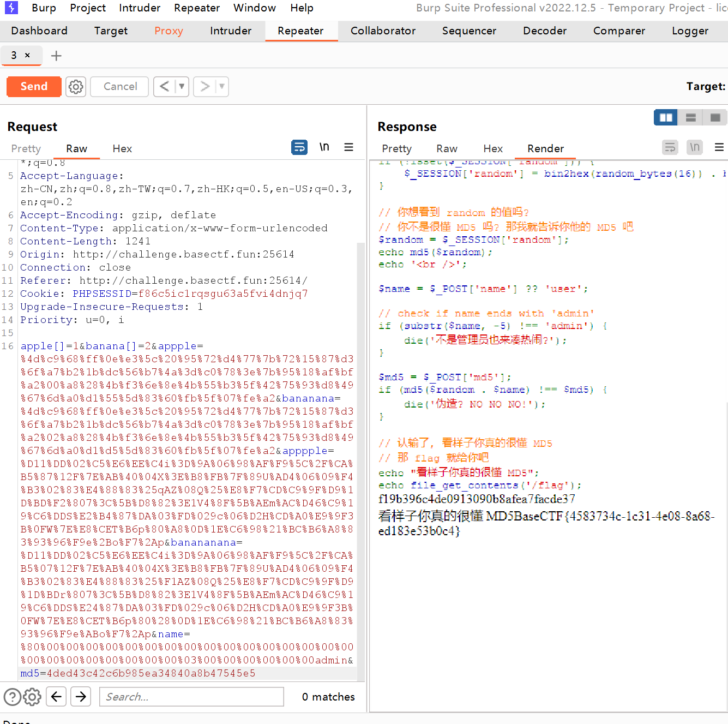Switch to the Proxy tab
The height and width of the screenshot is (724, 728).
169,31
